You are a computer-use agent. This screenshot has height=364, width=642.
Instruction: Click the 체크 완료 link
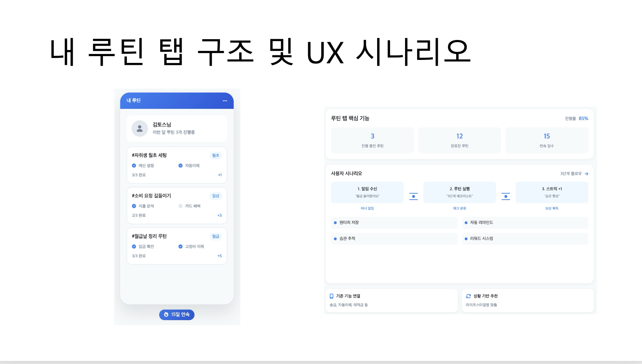460,208
